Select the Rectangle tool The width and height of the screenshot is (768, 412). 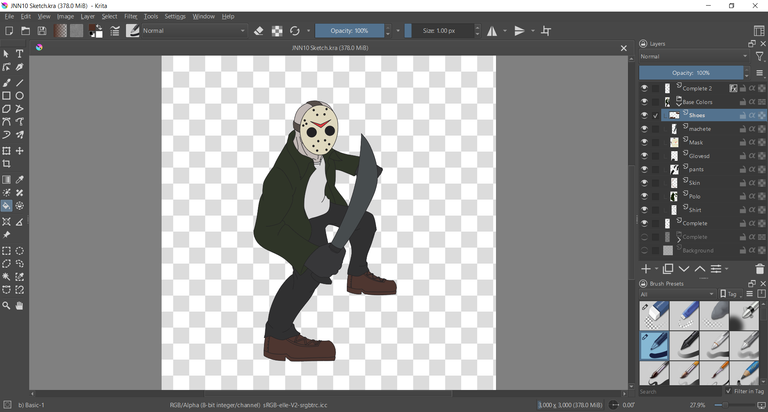[6, 96]
